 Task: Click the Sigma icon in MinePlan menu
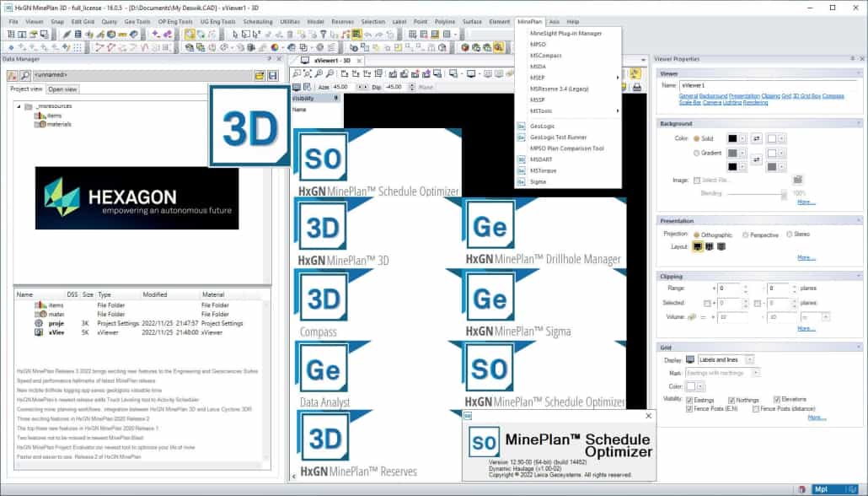click(521, 181)
